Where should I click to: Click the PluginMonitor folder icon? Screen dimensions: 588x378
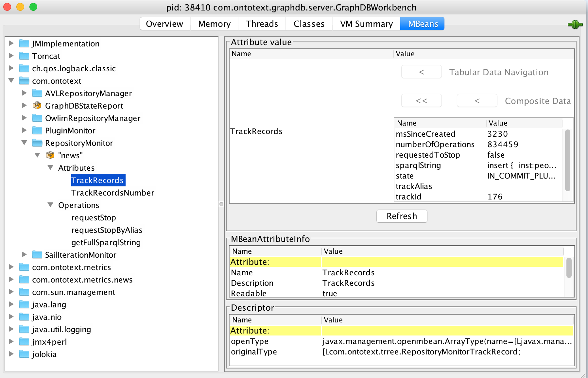pos(37,130)
